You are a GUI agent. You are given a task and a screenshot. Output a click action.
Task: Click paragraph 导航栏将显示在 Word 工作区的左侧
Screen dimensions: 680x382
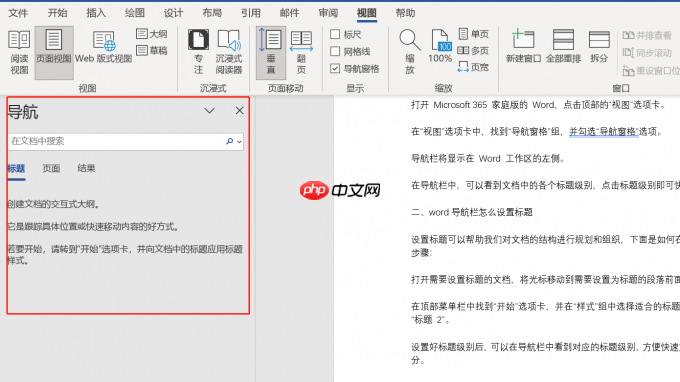tap(488, 159)
